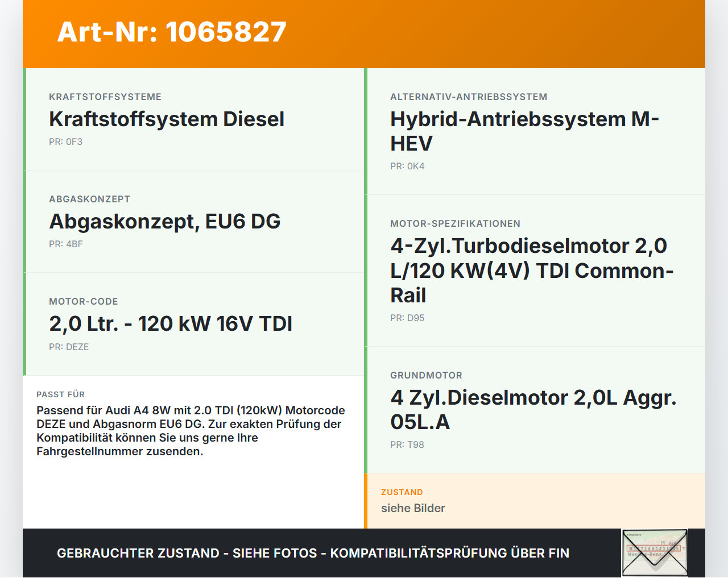Viewport: 728px width, 578px height.
Task: Select the 4 Zyl.Dieselmotor 2,0L Aggr. 05L.A title
Action: (x=533, y=410)
